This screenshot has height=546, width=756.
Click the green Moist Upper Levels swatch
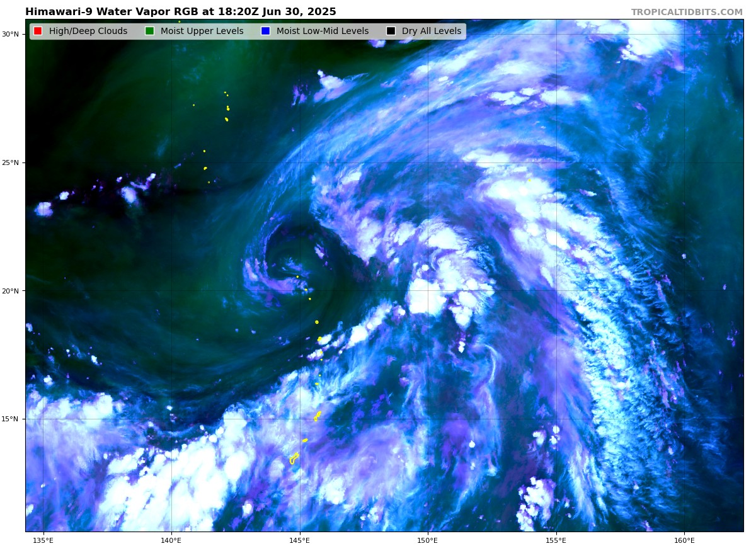click(x=149, y=31)
